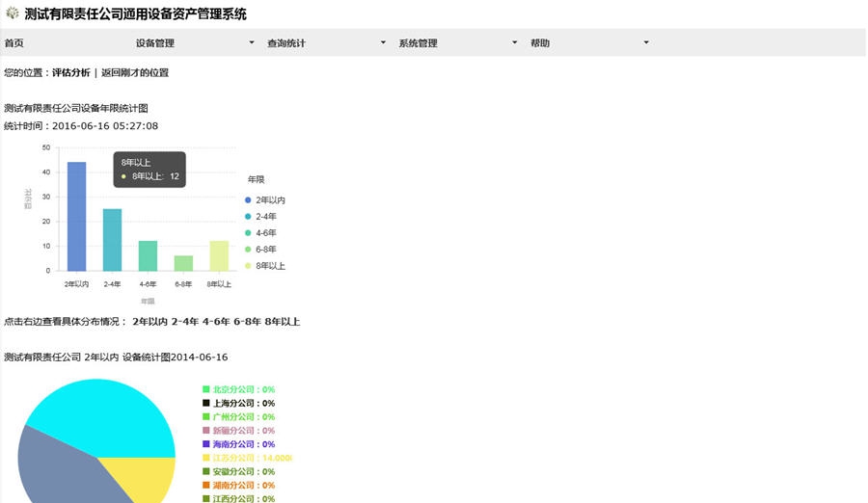Select the 广州分公司 : 0% legend text
The height and width of the screenshot is (503, 868).
[244, 416]
